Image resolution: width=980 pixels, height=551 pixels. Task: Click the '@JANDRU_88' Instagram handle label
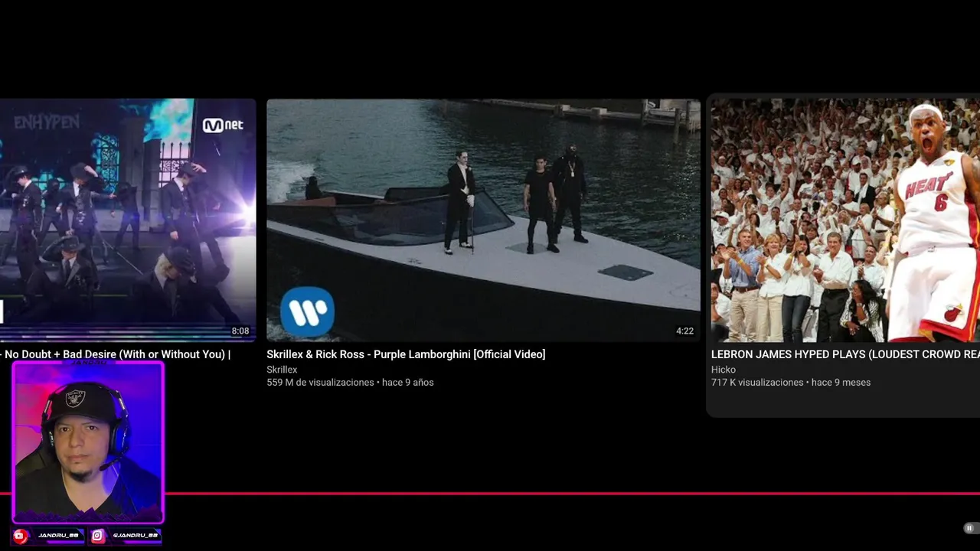pos(135,536)
